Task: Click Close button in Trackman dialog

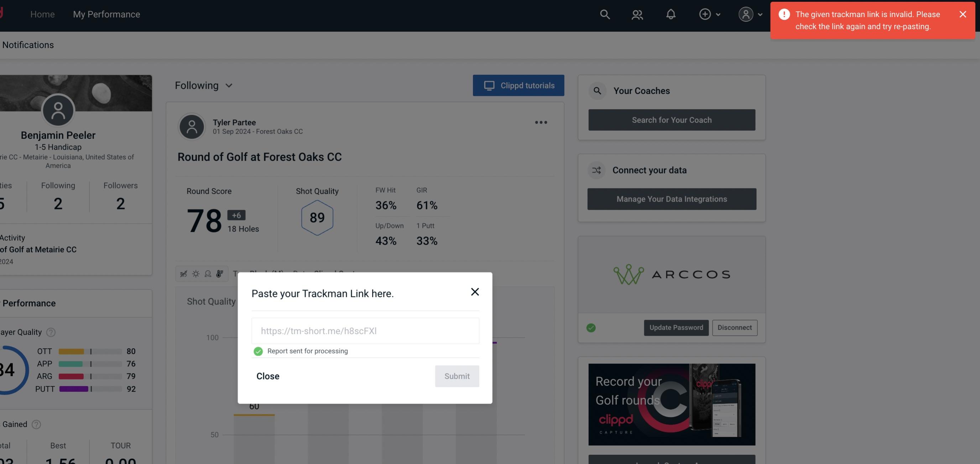Action: click(x=267, y=376)
